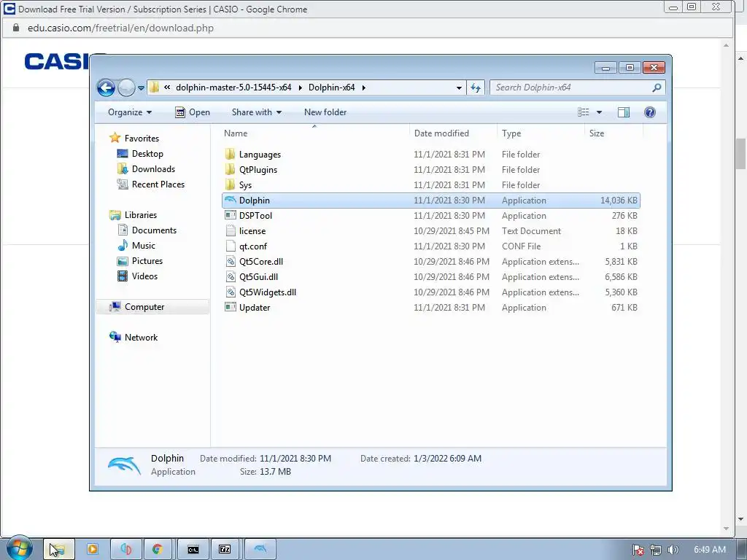Select the Qt5Gui.dll file icon

(230, 276)
